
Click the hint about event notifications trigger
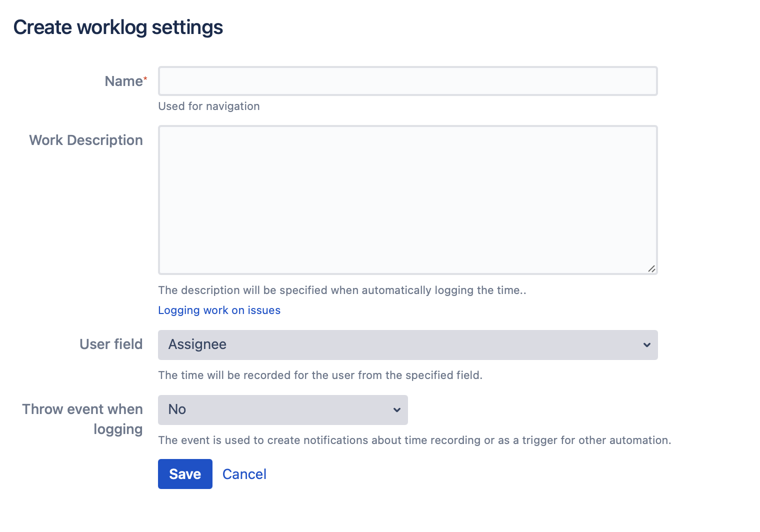click(414, 440)
